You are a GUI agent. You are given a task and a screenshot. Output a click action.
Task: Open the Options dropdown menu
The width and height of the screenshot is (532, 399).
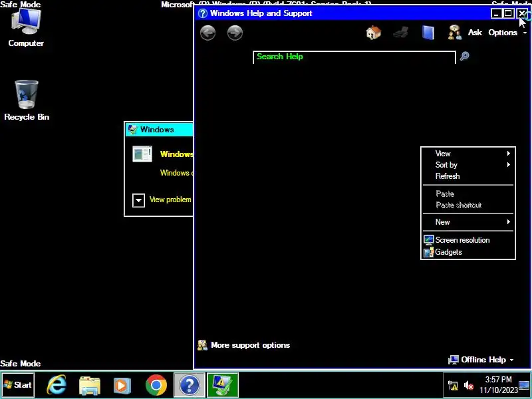pos(507,33)
